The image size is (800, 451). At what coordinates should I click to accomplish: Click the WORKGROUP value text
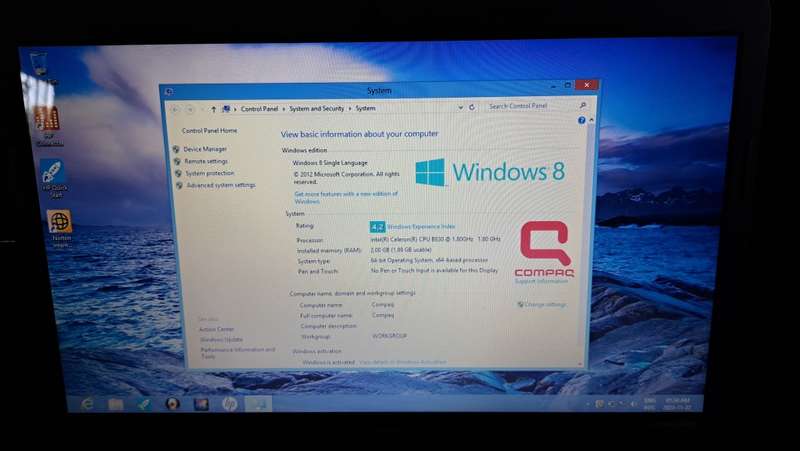(x=389, y=336)
